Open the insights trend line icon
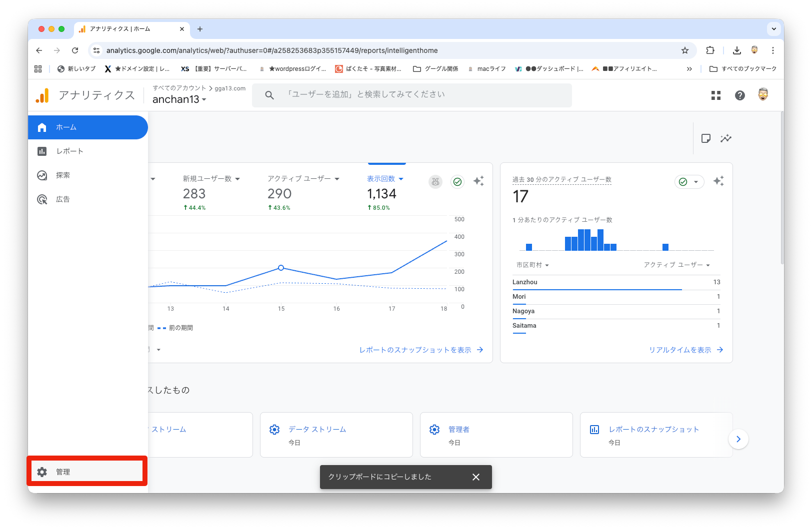This screenshot has height=530, width=812. 725,138
